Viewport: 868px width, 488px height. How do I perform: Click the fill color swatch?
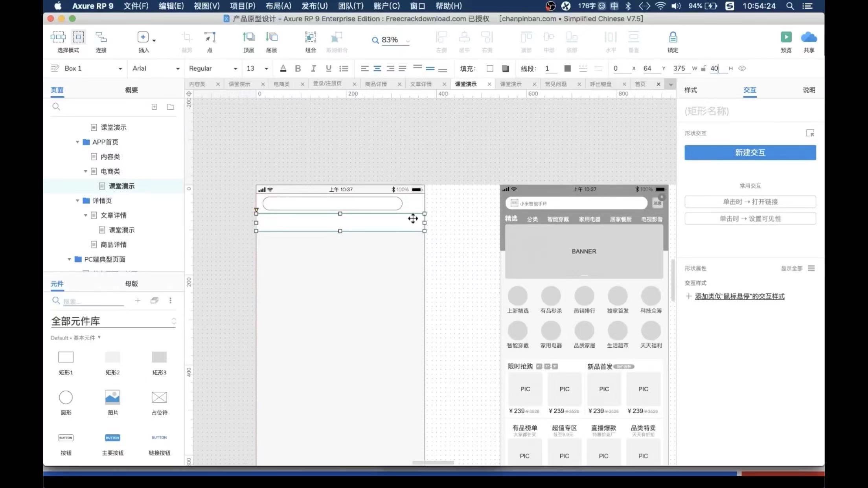pos(490,68)
